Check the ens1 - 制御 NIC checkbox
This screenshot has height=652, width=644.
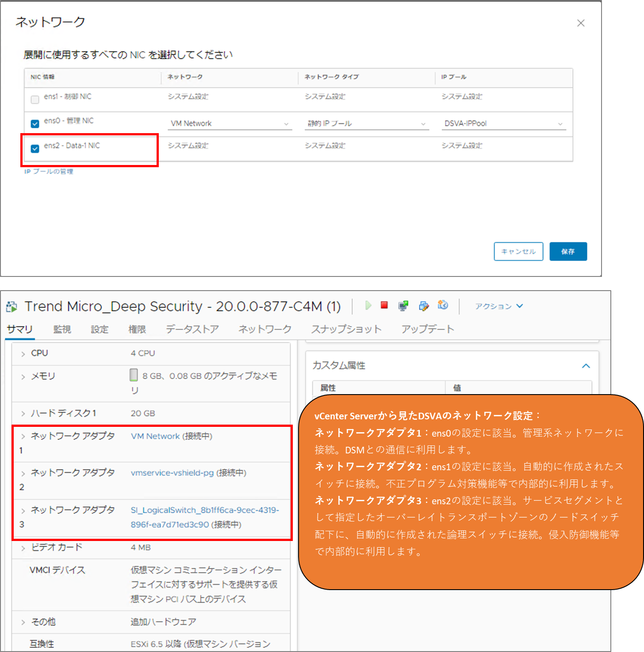coord(35,100)
